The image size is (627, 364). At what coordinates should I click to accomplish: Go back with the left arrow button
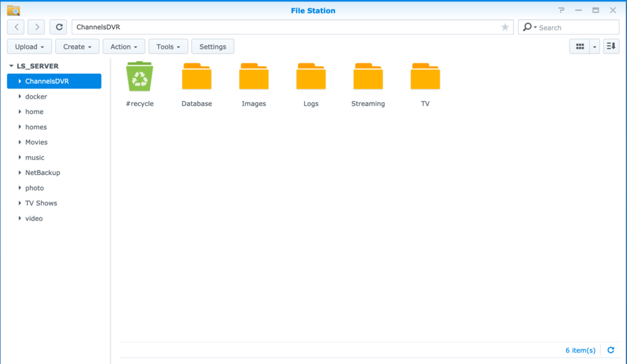(16, 27)
